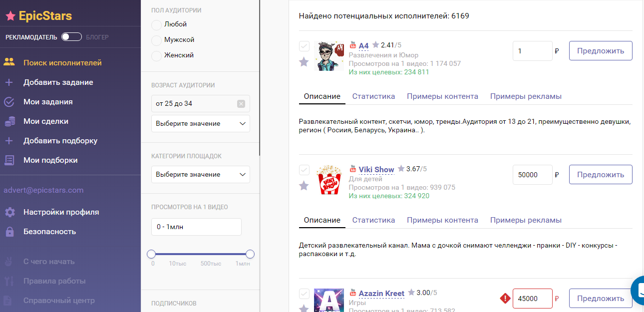The image size is (644, 312).
Task: Add A4 to favorites with star icon
Action: pyautogui.click(x=304, y=62)
